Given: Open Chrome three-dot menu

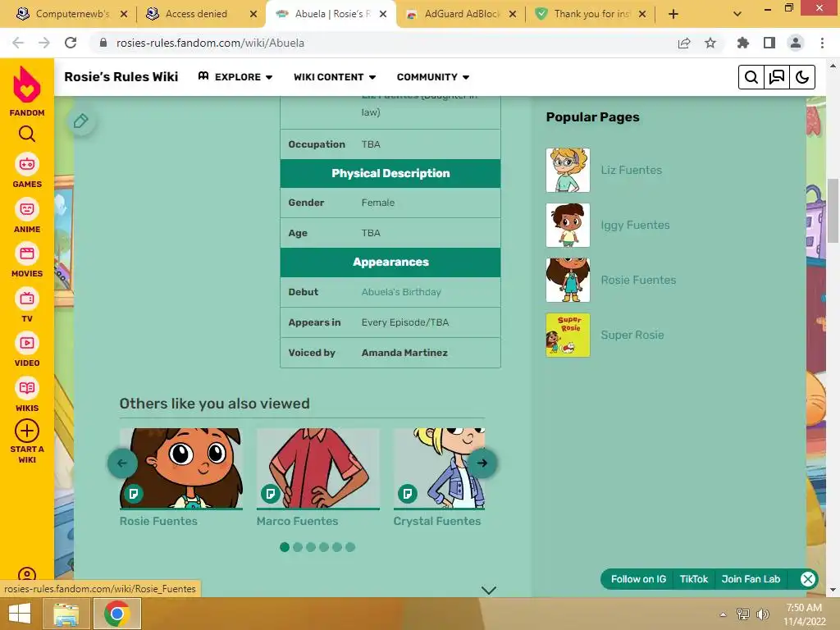Looking at the screenshot, I should [x=822, y=43].
